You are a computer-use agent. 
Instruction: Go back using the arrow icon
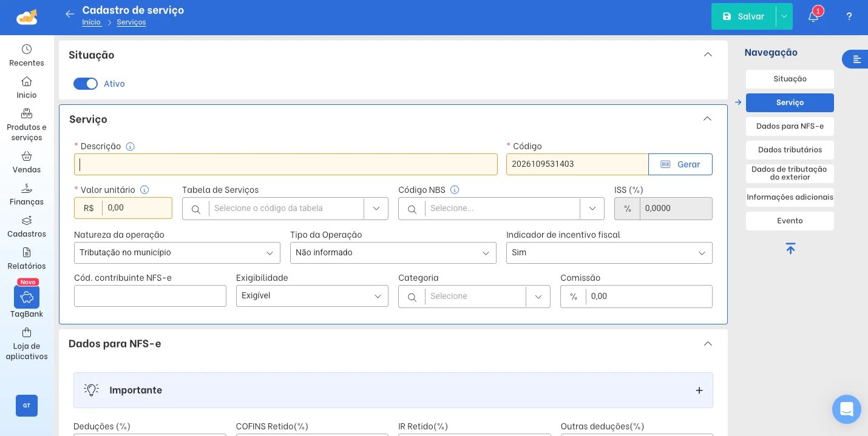(70, 14)
